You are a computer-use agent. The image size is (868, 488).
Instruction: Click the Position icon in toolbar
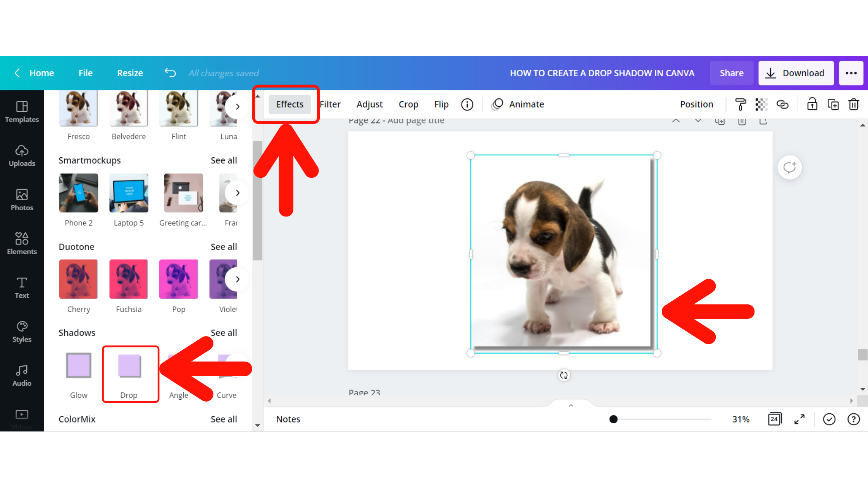point(696,104)
